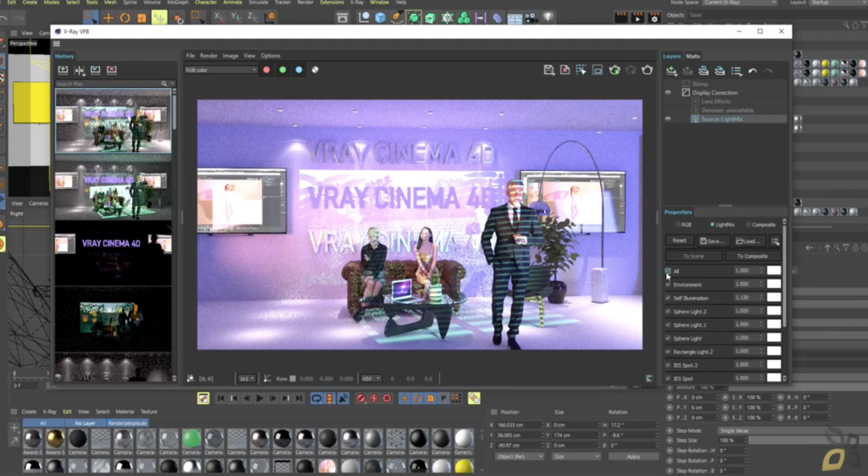Image resolution: width=868 pixels, height=476 pixels.
Task: Click the Load... button in LightMix
Action: tap(748, 241)
